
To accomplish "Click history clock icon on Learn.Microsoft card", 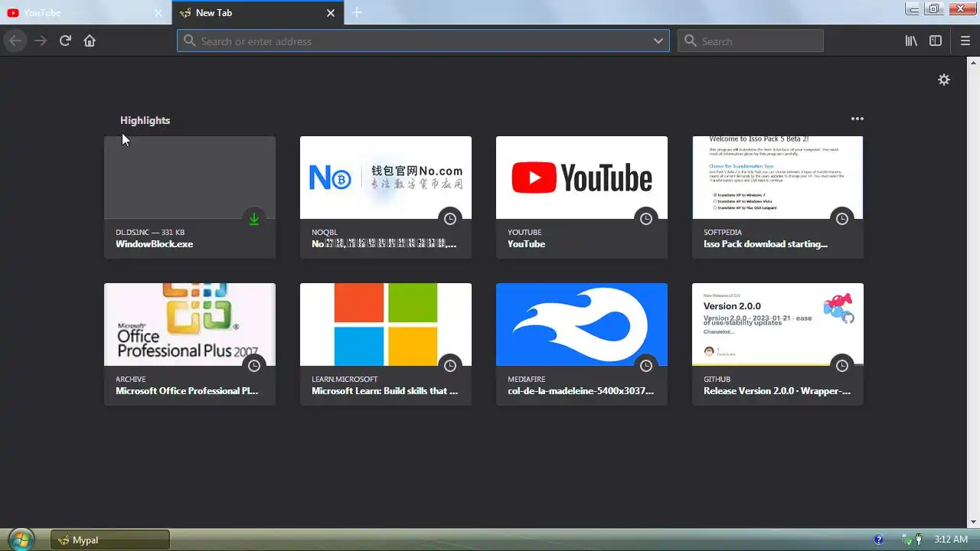I will 450,366.
